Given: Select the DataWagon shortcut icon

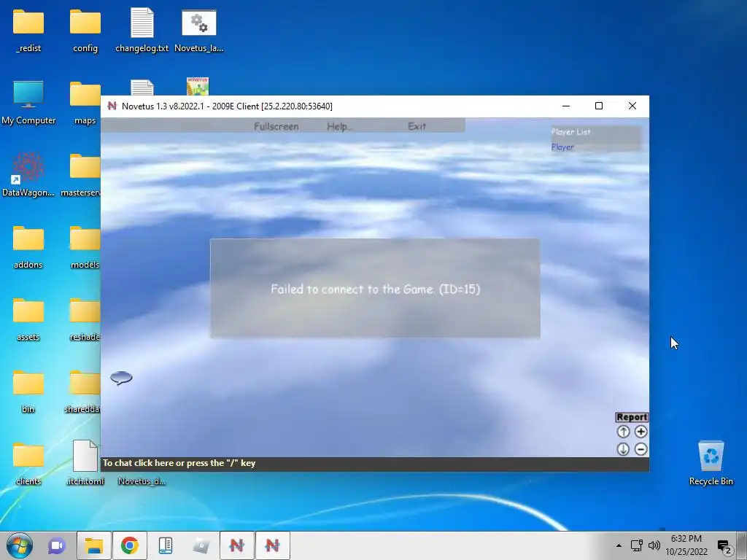Looking at the screenshot, I should [28, 175].
